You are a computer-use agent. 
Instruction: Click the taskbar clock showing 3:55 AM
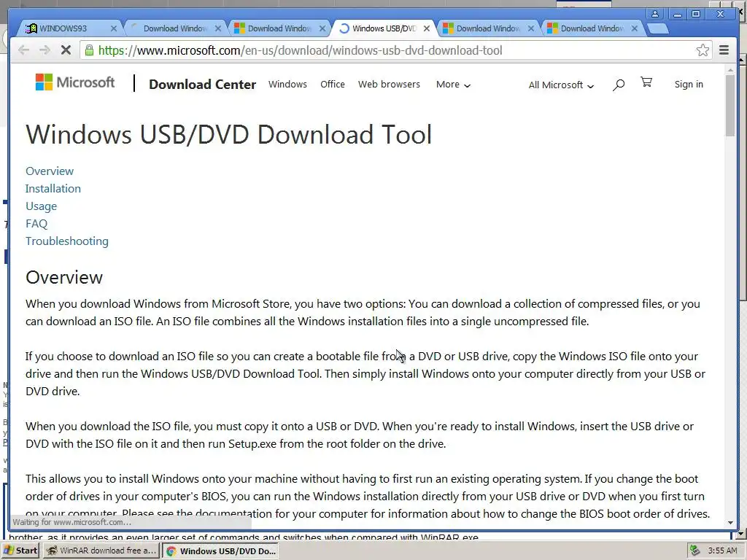722,551
